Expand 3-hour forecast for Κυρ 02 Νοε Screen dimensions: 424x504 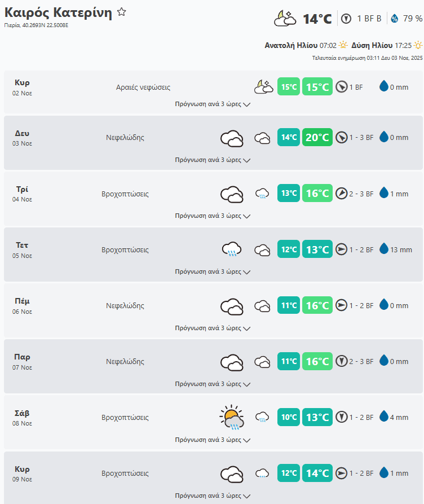(213, 104)
